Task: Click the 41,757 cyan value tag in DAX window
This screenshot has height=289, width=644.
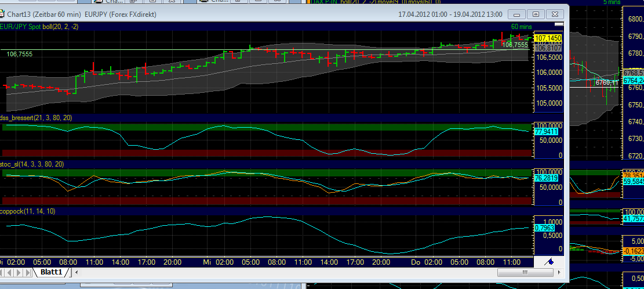Action: [634, 218]
